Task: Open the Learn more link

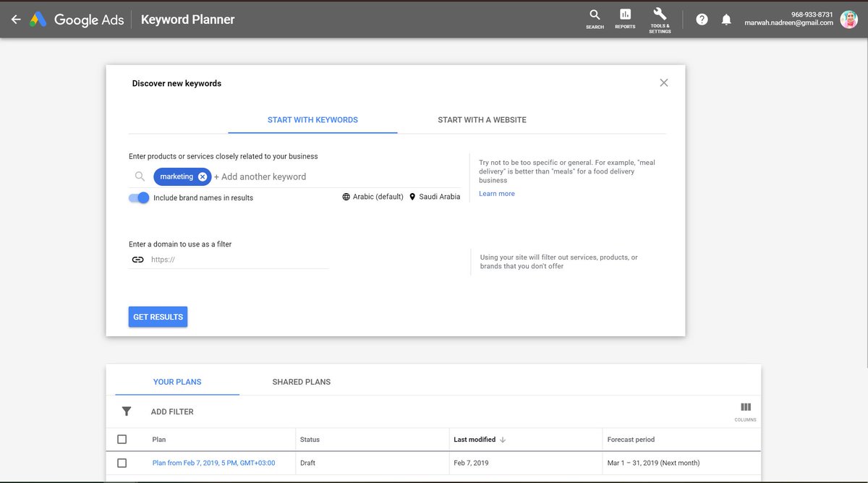Action: pyautogui.click(x=497, y=194)
